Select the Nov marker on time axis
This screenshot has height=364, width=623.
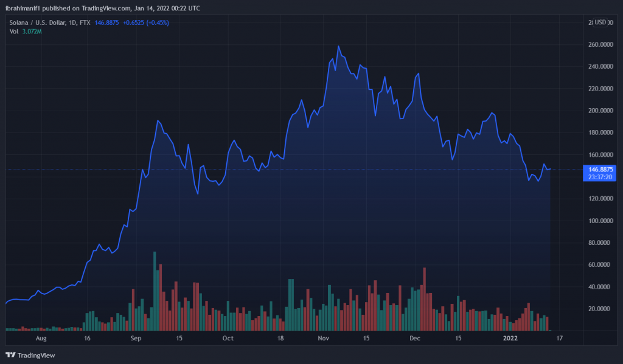tap(323, 337)
